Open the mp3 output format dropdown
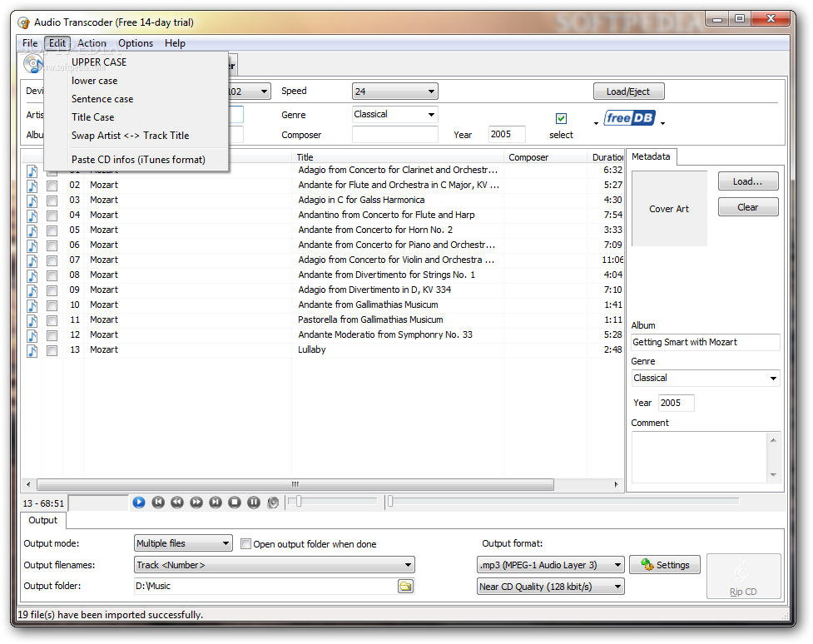The height and width of the screenshot is (644, 813). [551, 565]
